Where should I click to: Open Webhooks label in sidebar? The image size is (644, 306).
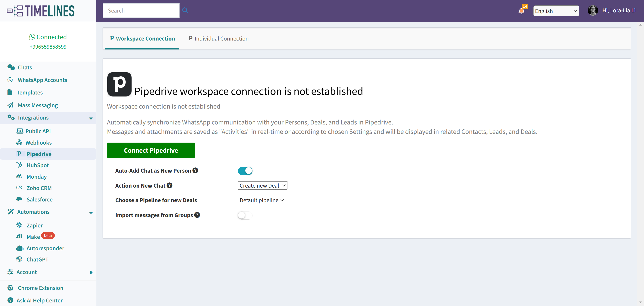(x=38, y=143)
